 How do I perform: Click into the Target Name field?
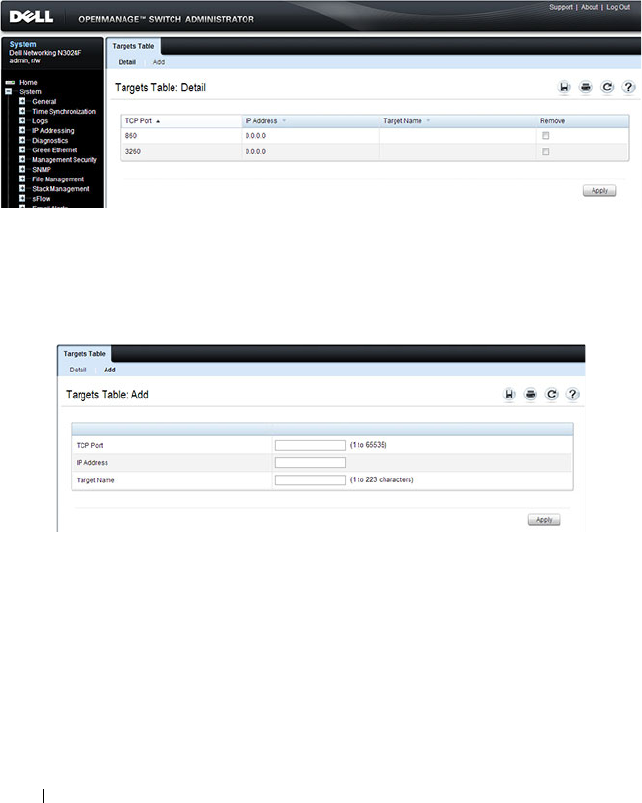point(310,480)
